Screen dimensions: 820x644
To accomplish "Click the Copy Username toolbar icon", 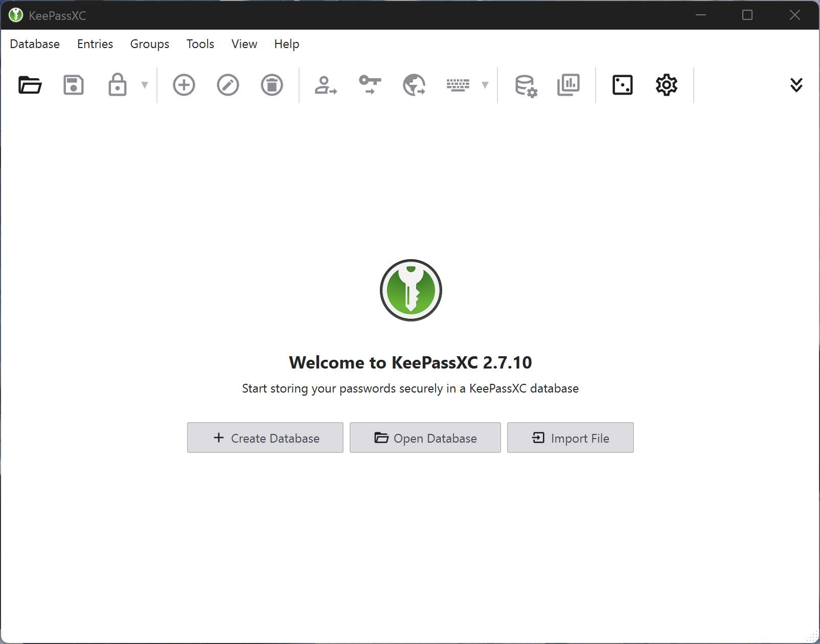I will 326,85.
